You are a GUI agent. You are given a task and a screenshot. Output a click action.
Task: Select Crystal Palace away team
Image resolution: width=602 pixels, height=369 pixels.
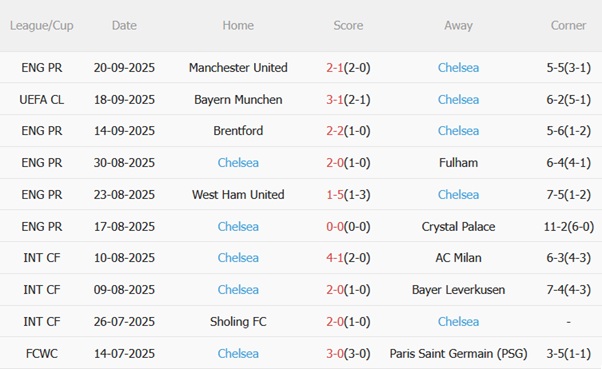(x=458, y=227)
